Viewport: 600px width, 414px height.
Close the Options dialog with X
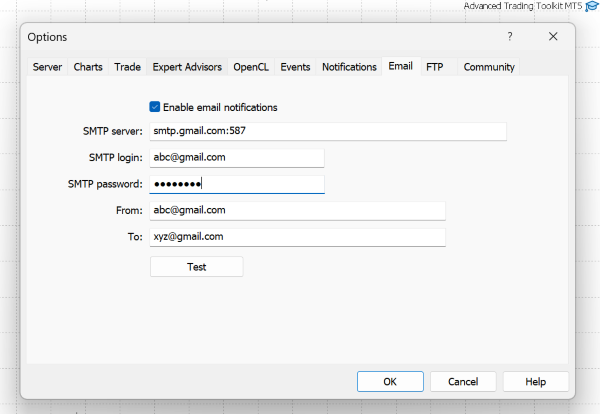[553, 37]
